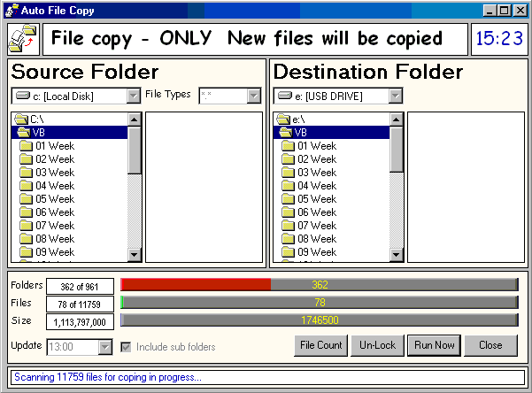Image resolution: width=532 pixels, height=393 pixels.
Task: Select 05 Week folder in destination tree
Action: [x=316, y=199]
